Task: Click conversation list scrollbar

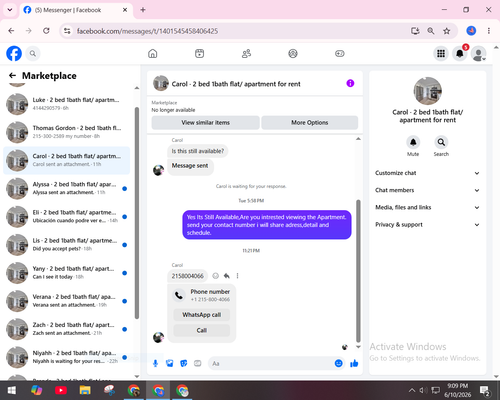Action: pos(137,213)
